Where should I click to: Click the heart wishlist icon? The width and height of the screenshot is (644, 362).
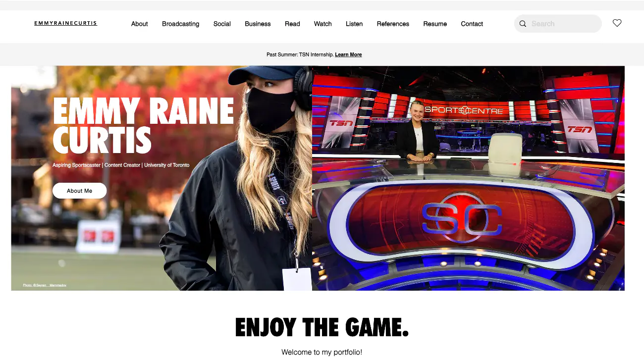(617, 23)
